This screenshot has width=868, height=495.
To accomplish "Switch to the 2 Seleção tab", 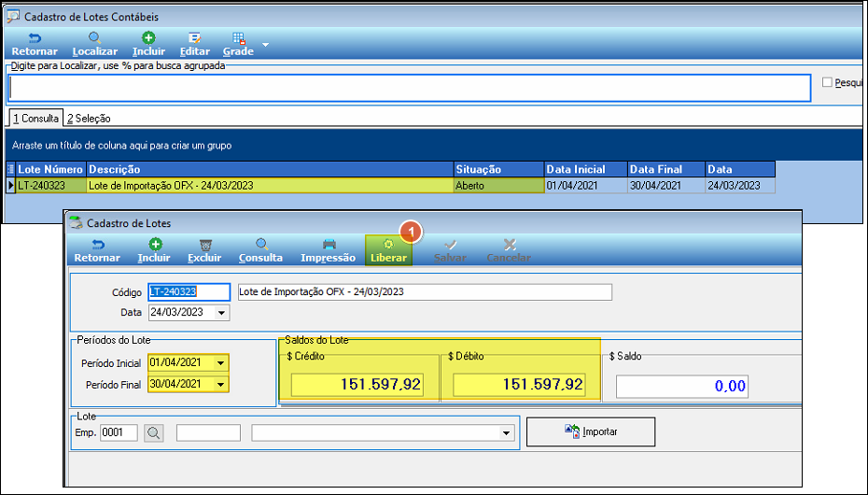I will pyautogui.click(x=89, y=119).
